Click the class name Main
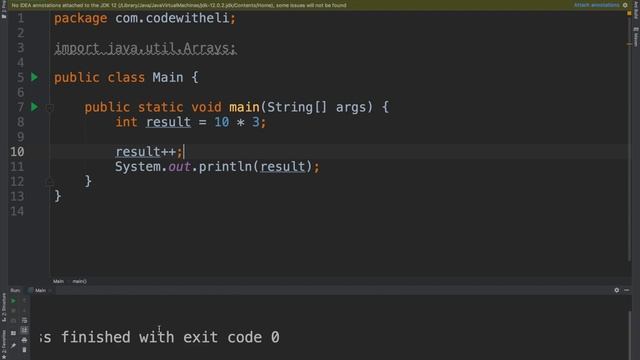Screen dimensions: 640x360 pyautogui.click(x=168, y=77)
